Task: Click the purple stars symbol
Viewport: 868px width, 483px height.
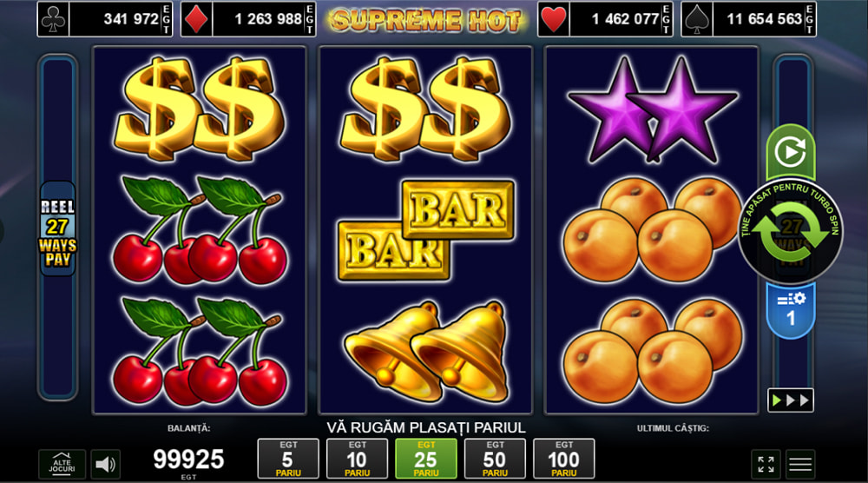Action: tap(653, 110)
